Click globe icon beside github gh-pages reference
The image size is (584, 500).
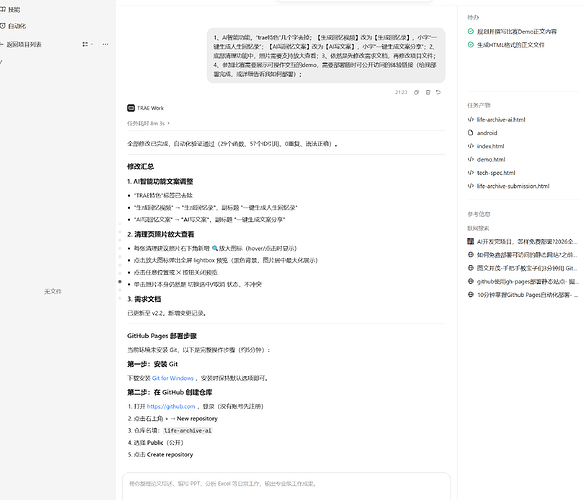(471, 281)
